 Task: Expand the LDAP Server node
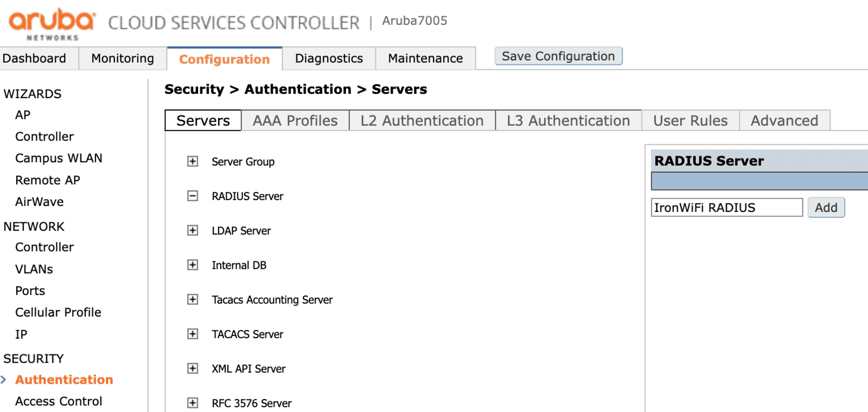pyautogui.click(x=193, y=230)
